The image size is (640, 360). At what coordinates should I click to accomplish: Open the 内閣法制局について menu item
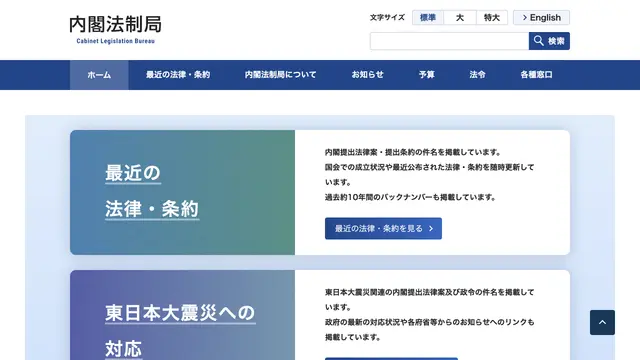click(280, 75)
